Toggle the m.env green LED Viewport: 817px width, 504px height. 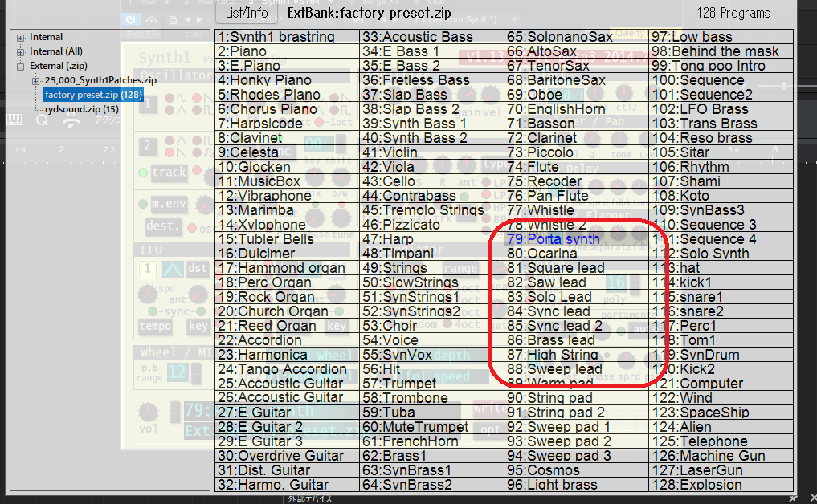click(x=143, y=203)
